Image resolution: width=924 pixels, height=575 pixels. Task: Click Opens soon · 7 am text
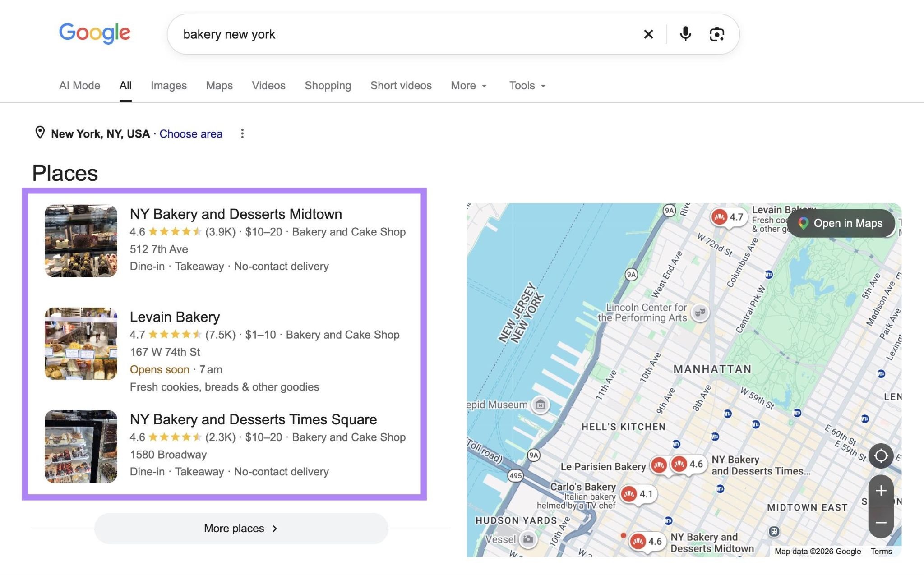point(176,369)
